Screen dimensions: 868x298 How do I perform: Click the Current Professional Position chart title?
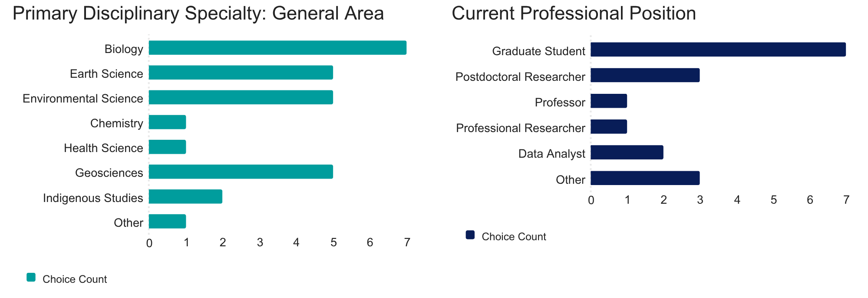(x=574, y=13)
